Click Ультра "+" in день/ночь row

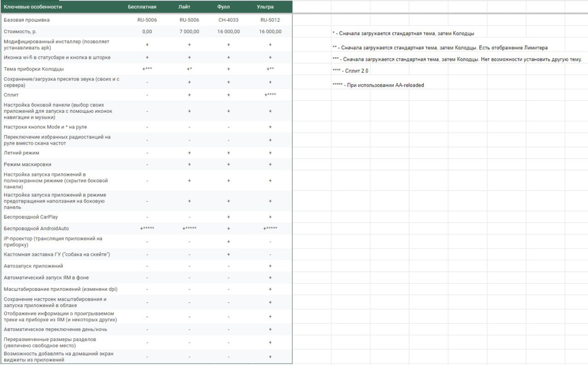[270, 329]
